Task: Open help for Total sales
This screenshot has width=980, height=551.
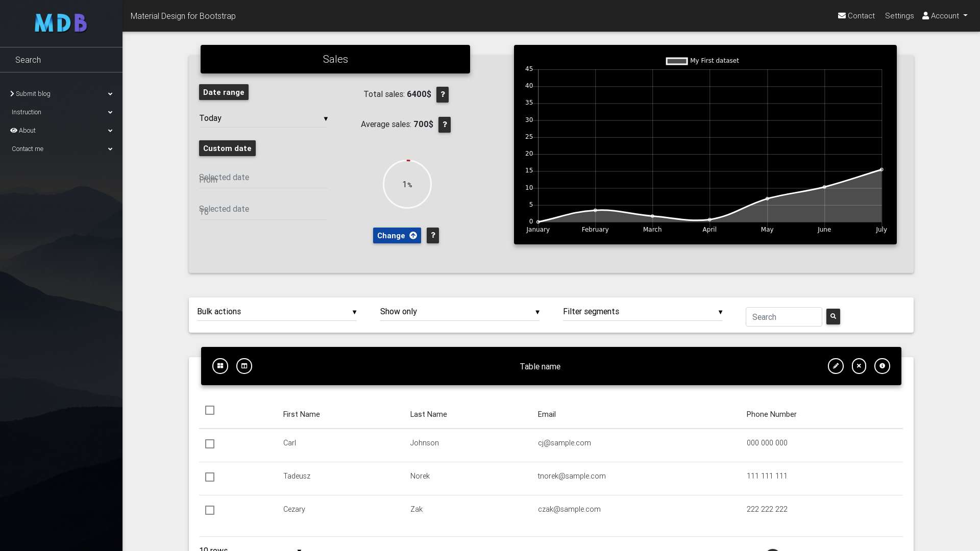Action: pyautogui.click(x=443, y=94)
